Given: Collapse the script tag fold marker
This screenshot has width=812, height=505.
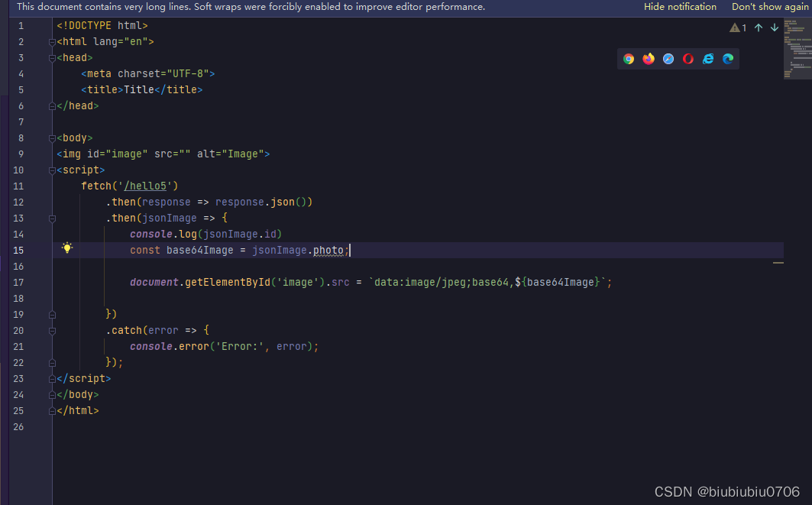Looking at the screenshot, I should point(52,171).
